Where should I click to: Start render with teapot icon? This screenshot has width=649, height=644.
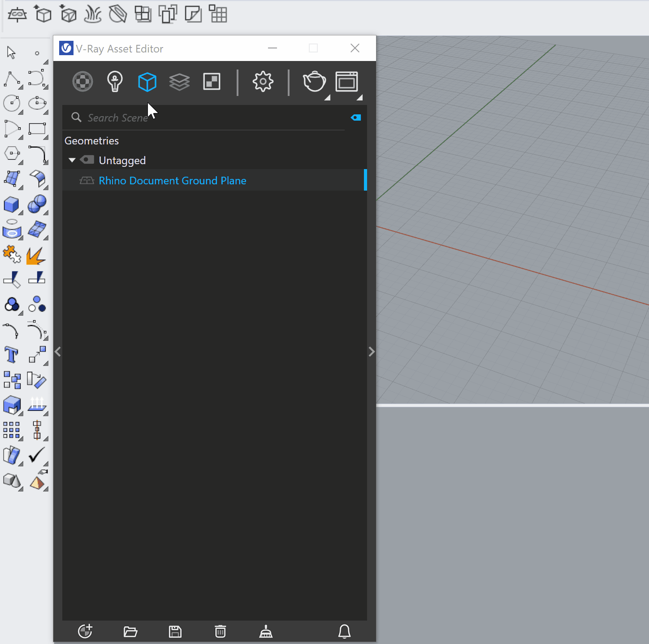click(314, 82)
